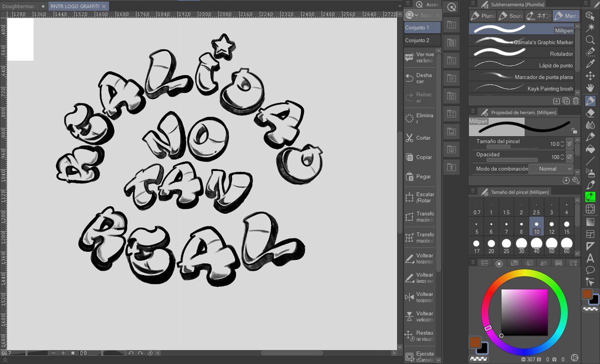Adjust brush size stepper arrows
The image size is (600, 364).
[563, 143]
